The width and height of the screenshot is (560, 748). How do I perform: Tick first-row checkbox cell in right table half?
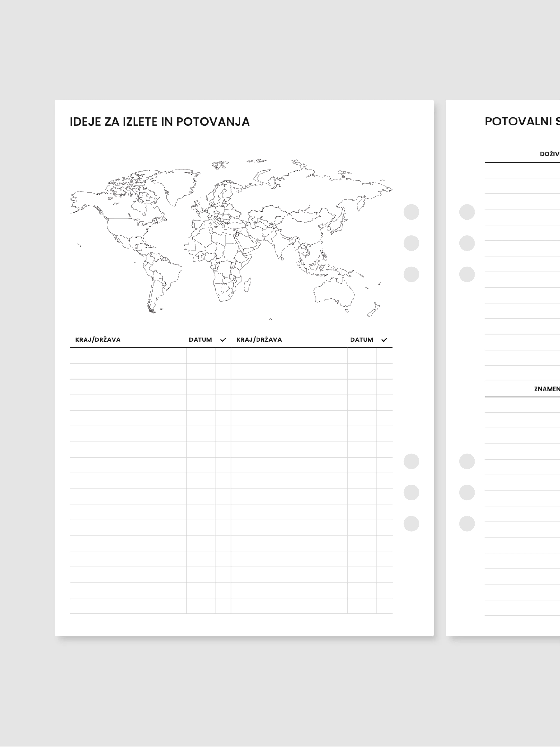[384, 356]
